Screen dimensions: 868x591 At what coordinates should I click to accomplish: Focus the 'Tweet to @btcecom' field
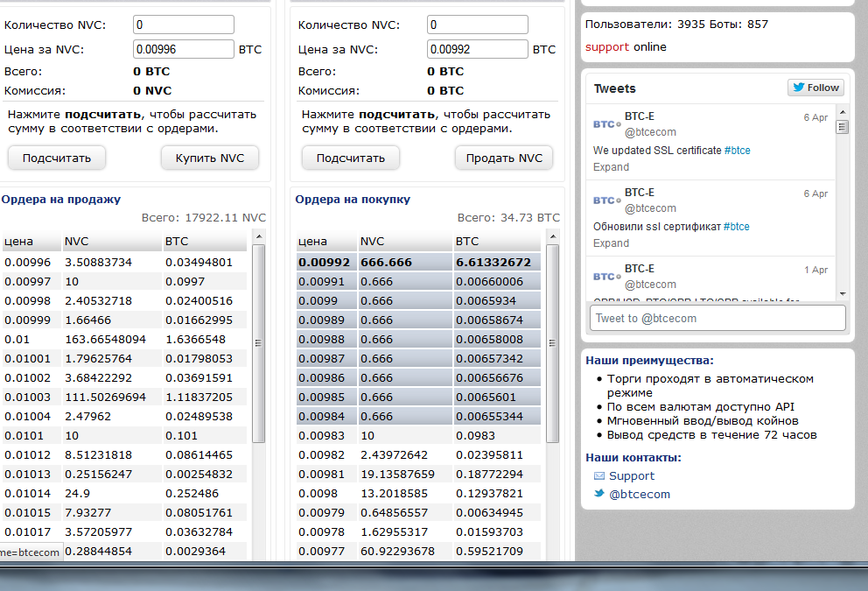click(x=717, y=318)
